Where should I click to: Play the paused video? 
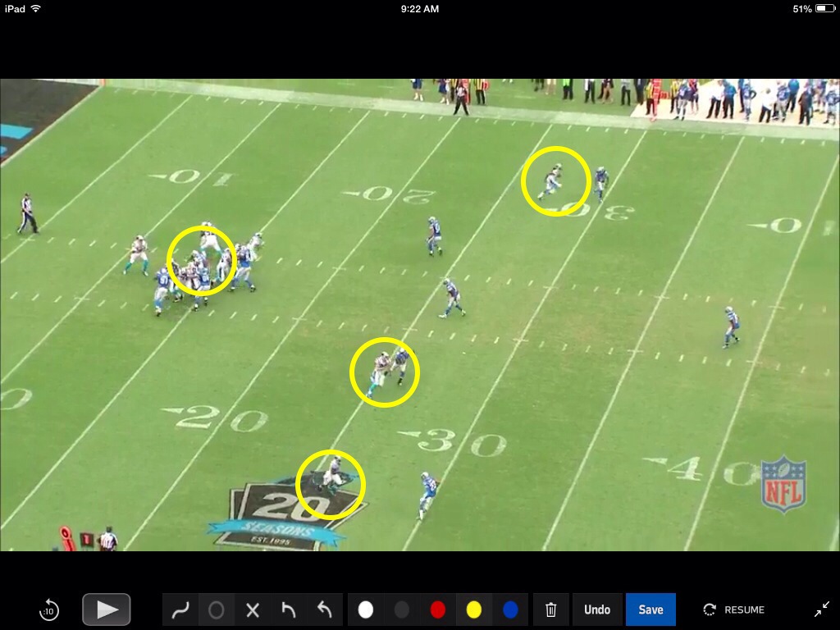(x=106, y=609)
